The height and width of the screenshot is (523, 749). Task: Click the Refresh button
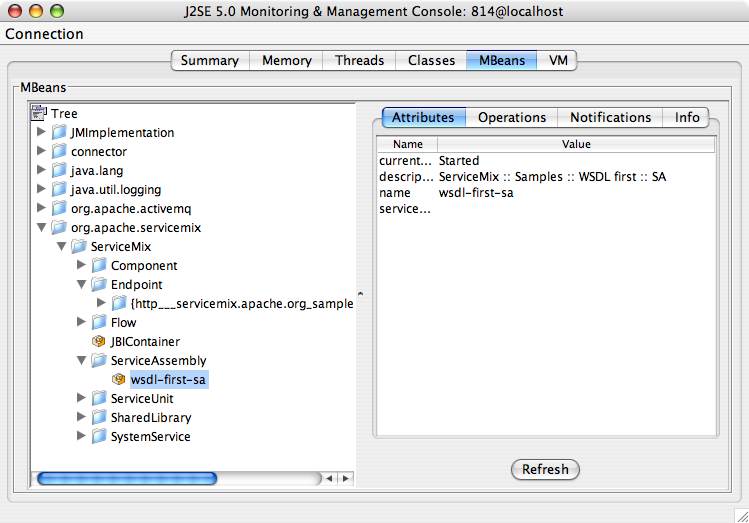pyautogui.click(x=545, y=470)
